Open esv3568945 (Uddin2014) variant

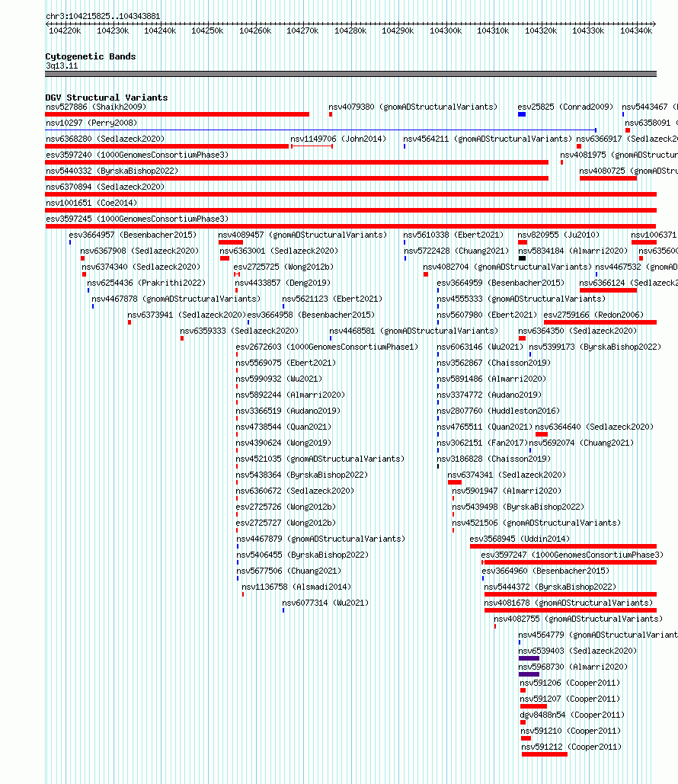520,539
